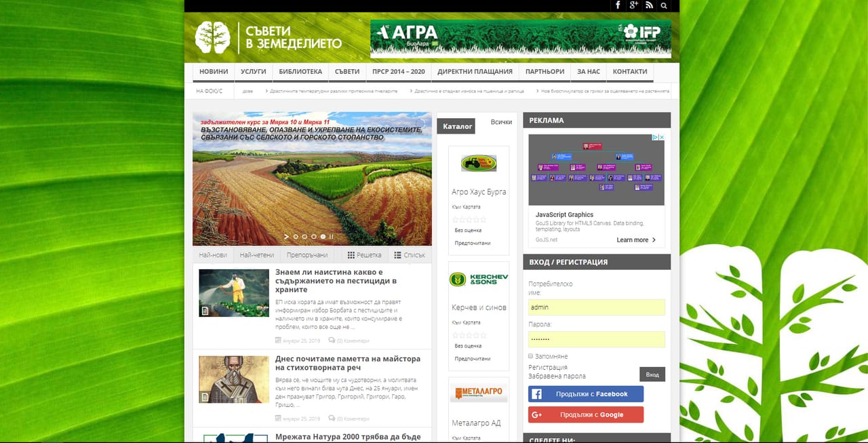Open the БИБЛИОТЕКА menu item
This screenshot has height=443, width=868.
300,72
